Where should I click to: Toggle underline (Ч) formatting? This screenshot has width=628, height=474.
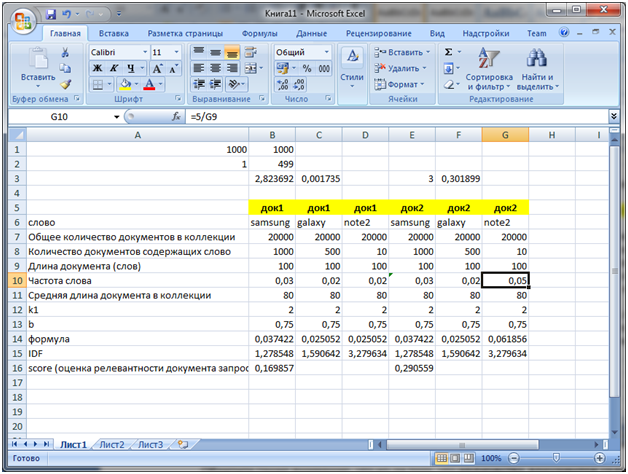(x=130, y=68)
